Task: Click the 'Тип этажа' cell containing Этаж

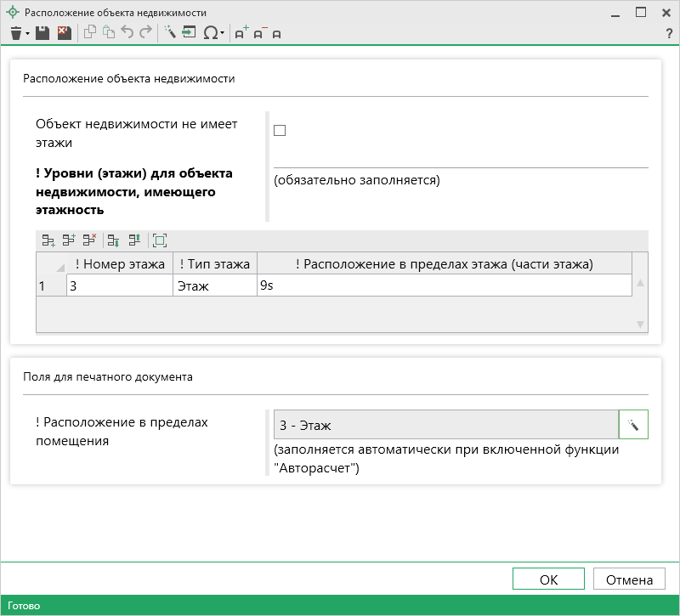Action: (214, 286)
